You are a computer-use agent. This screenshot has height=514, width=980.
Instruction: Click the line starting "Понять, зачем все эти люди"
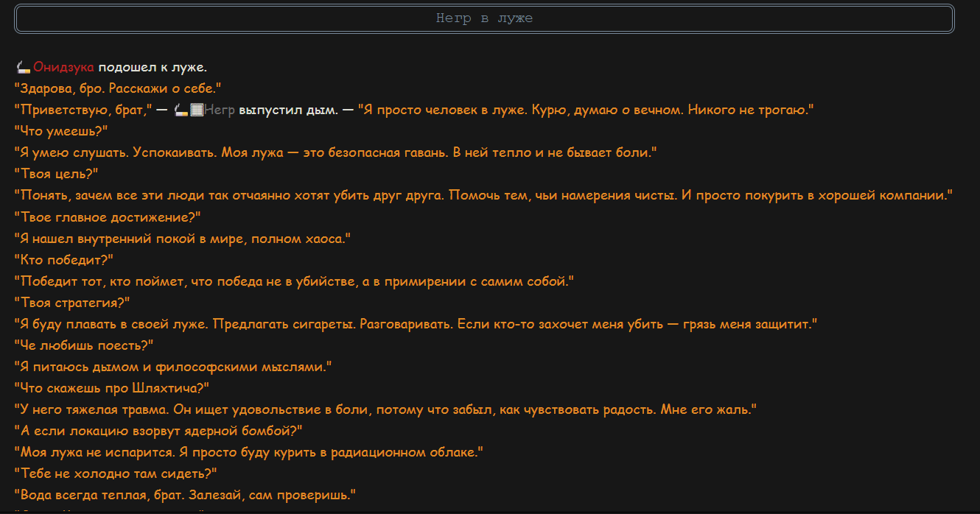484,196
